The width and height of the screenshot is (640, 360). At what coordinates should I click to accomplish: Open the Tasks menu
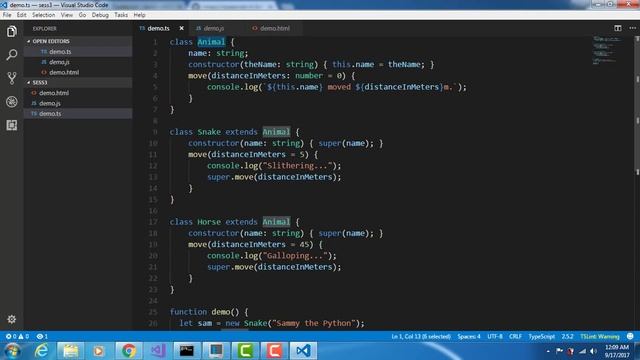coord(121,15)
